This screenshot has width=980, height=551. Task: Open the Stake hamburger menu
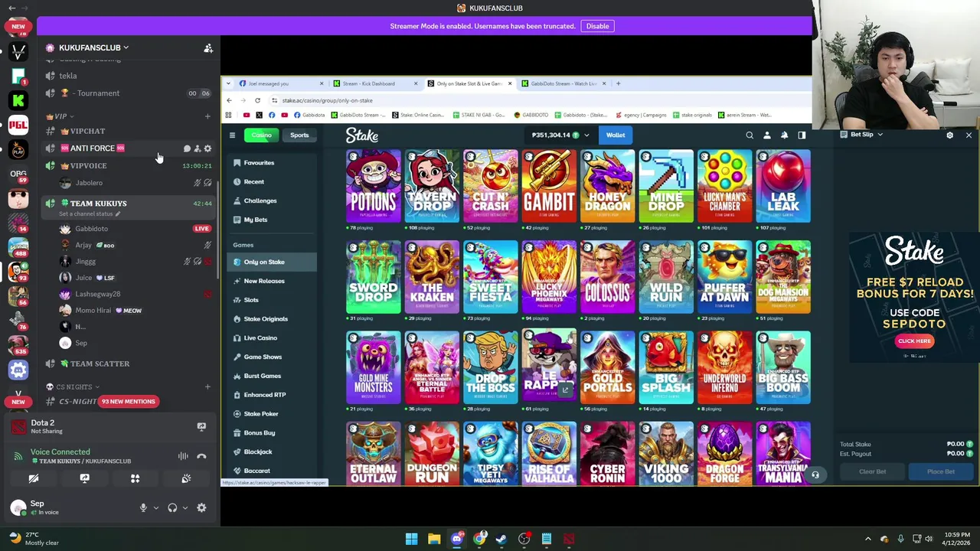point(232,135)
